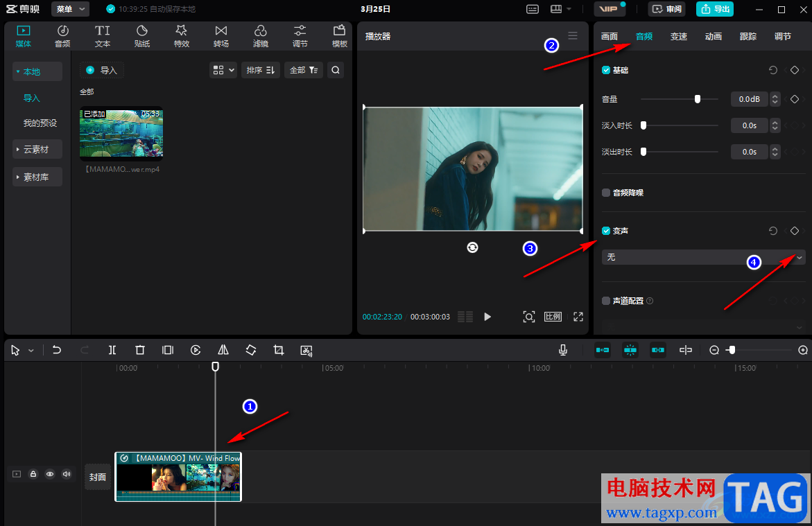This screenshot has height=526, width=812.
Task: Click the microphone record voiceover icon
Action: point(563,351)
